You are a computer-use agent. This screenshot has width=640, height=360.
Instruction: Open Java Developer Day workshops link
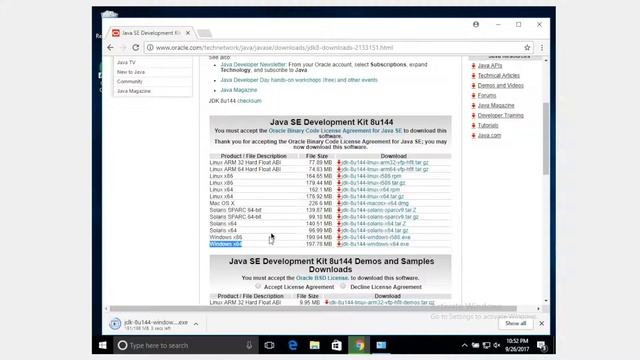point(299,80)
